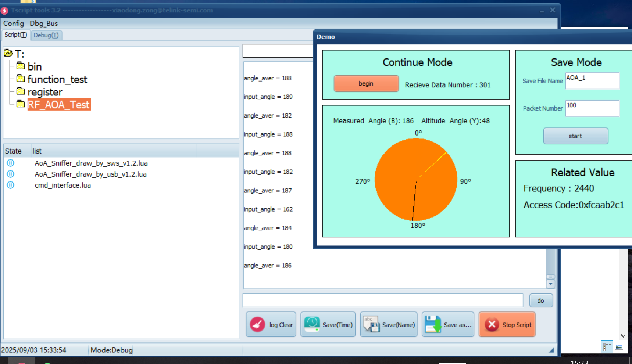Click the command input field beside do
The height and width of the screenshot is (364, 632).
[383, 300]
